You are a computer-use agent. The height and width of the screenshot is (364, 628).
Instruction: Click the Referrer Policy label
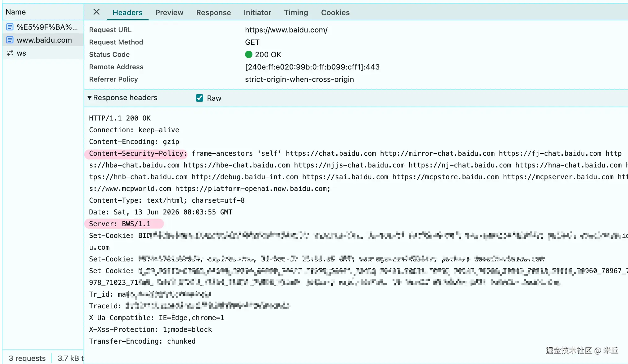click(x=114, y=79)
